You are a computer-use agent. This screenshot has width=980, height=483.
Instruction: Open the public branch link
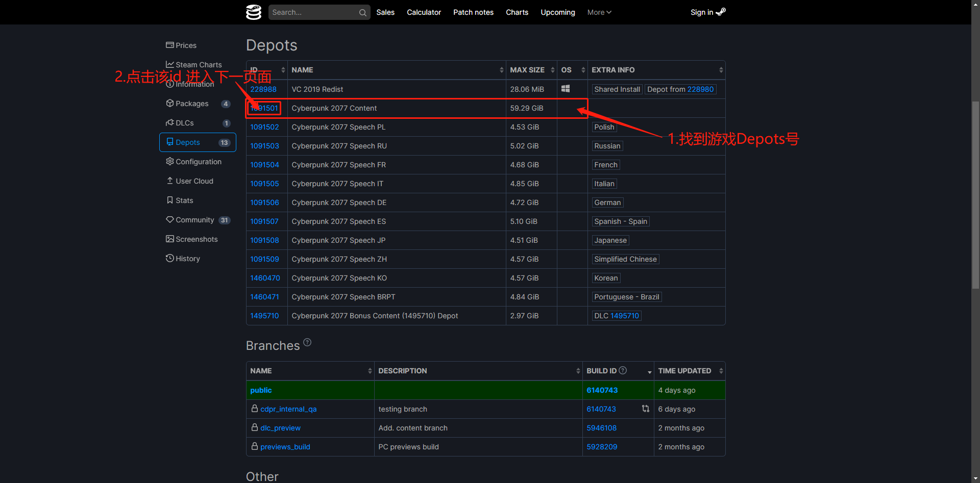(x=261, y=390)
